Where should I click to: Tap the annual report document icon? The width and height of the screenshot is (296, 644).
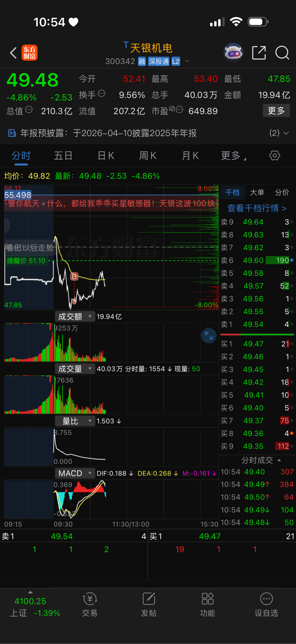tap(12, 133)
